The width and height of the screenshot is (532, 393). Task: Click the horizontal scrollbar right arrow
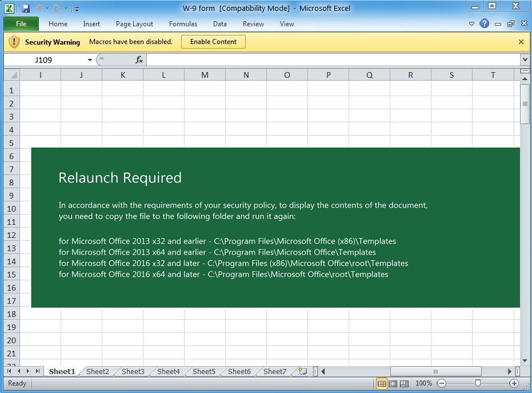coord(510,372)
